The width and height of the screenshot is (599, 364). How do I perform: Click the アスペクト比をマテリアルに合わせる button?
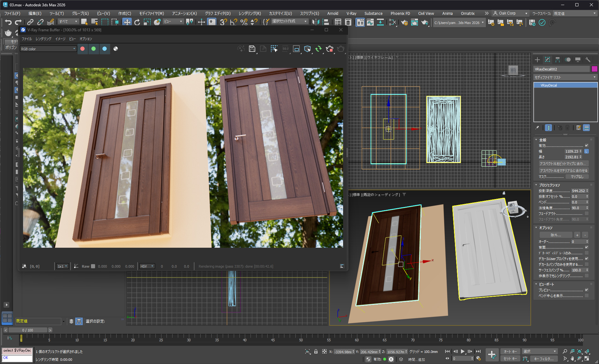[564, 171]
